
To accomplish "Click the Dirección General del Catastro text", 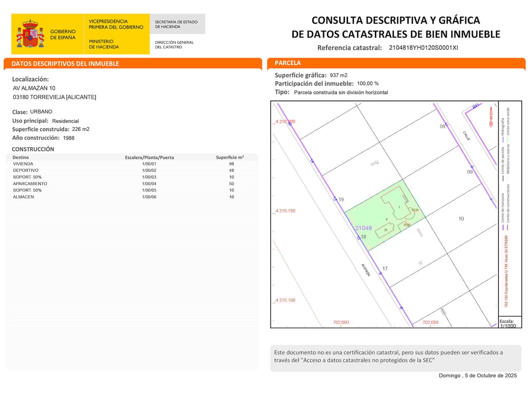I will click(x=174, y=45).
